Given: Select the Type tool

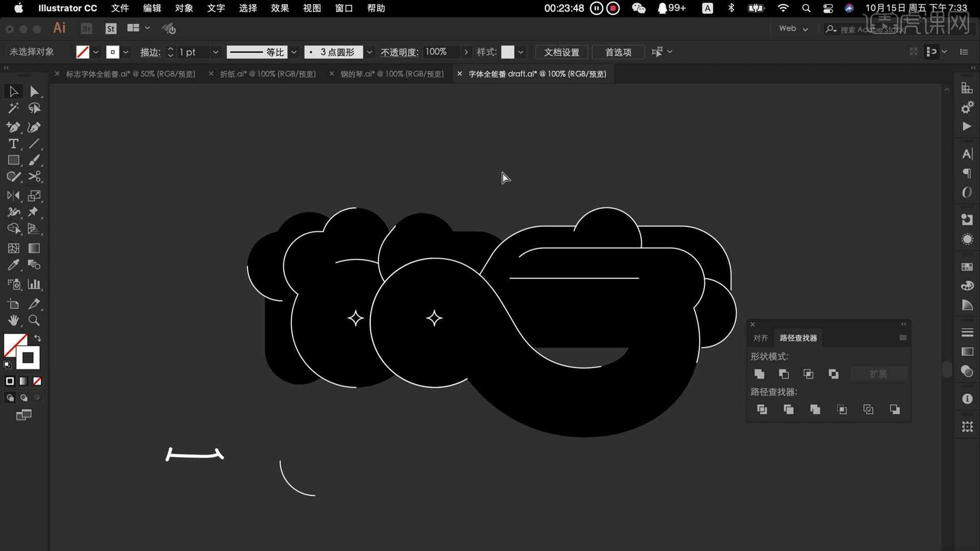Looking at the screenshot, I should tap(13, 143).
